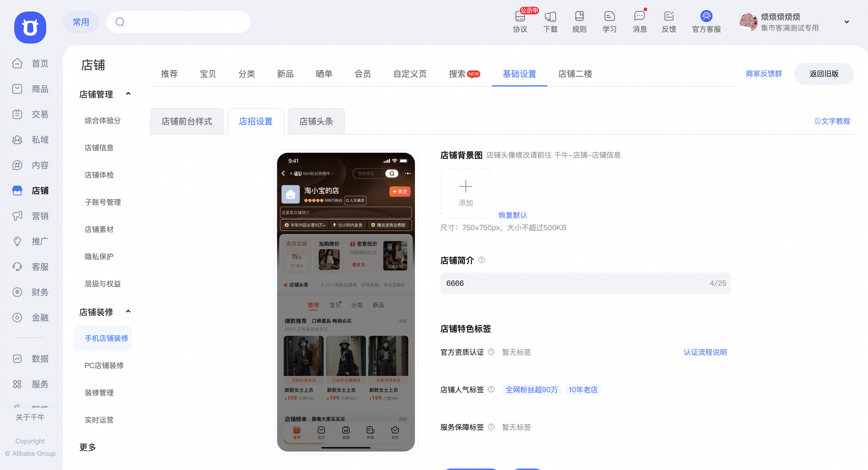Image resolution: width=868 pixels, height=470 pixels.
Task: Open the 店铺前台样式 sub-tab
Action: pos(187,121)
